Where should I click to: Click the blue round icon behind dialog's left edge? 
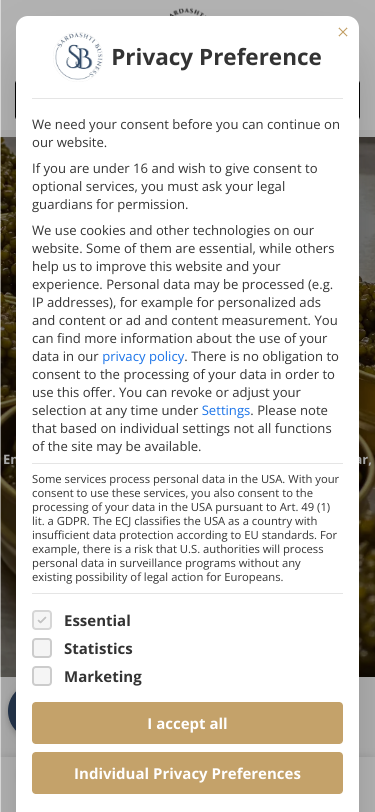(11, 710)
